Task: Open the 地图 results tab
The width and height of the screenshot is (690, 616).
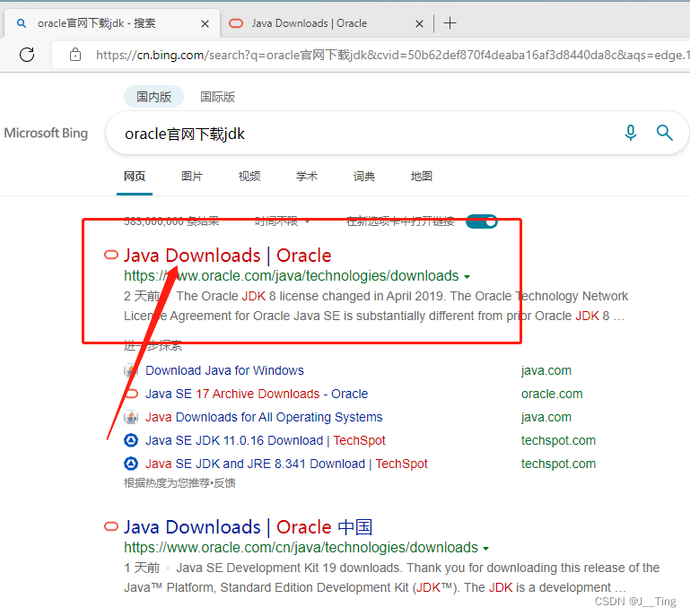Action: tap(421, 177)
